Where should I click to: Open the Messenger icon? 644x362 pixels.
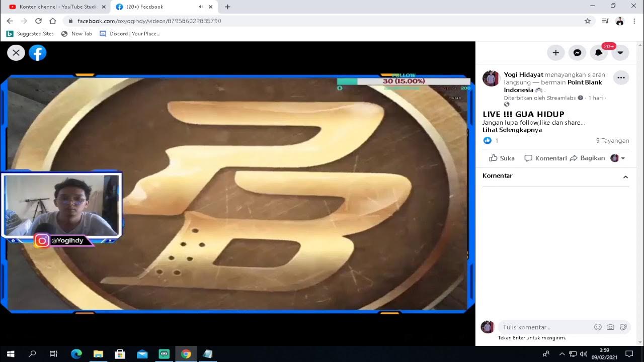click(x=578, y=52)
